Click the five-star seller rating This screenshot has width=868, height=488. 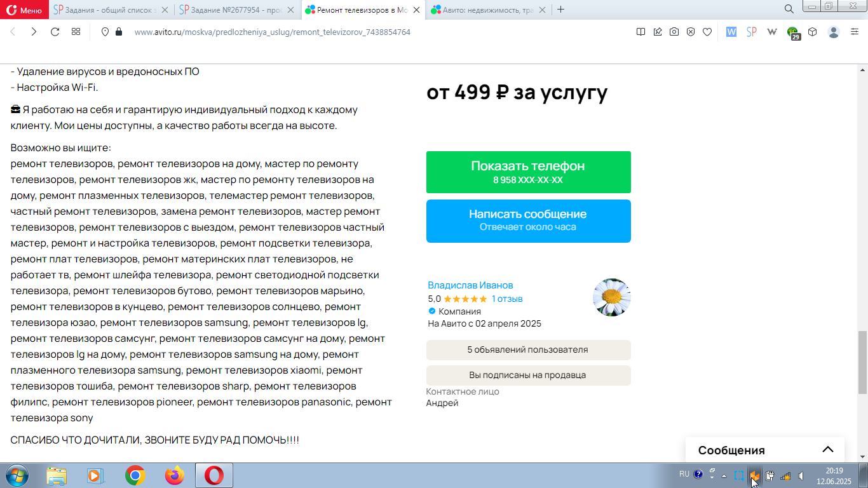(x=465, y=299)
